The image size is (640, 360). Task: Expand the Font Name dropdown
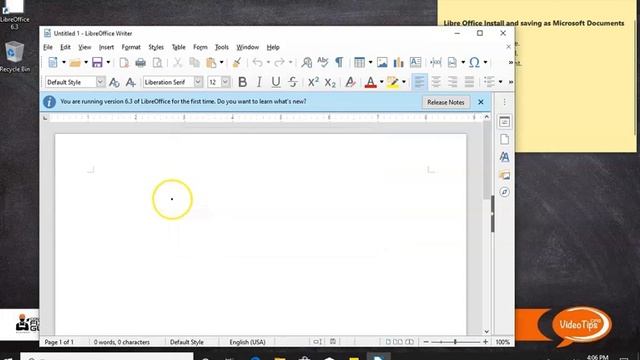(x=198, y=82)
